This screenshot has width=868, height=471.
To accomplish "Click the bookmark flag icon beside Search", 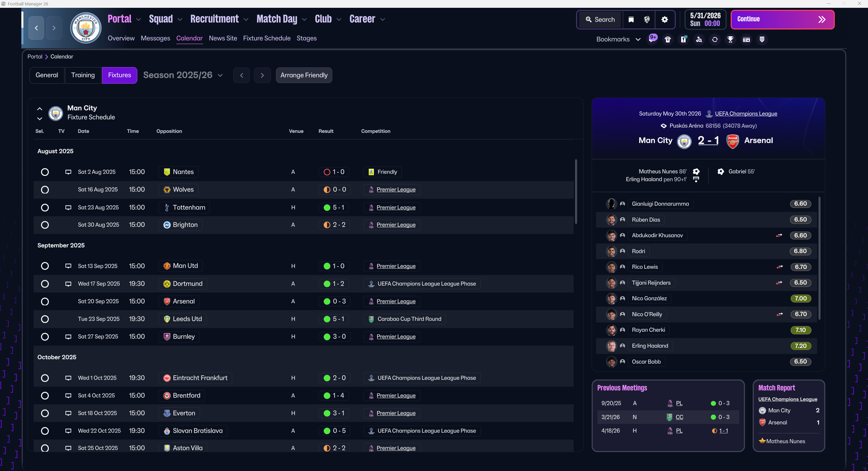I will [631, 20].
